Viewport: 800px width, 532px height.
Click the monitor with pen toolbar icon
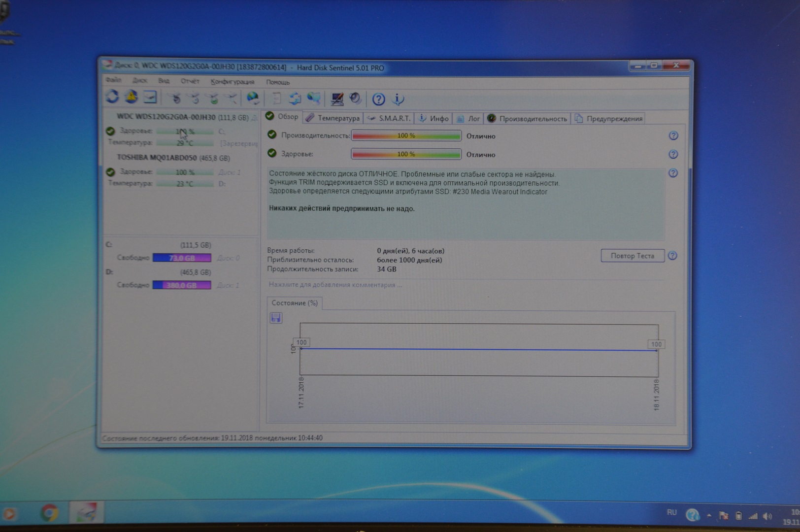pyautogui.click(x=337, y=99)
